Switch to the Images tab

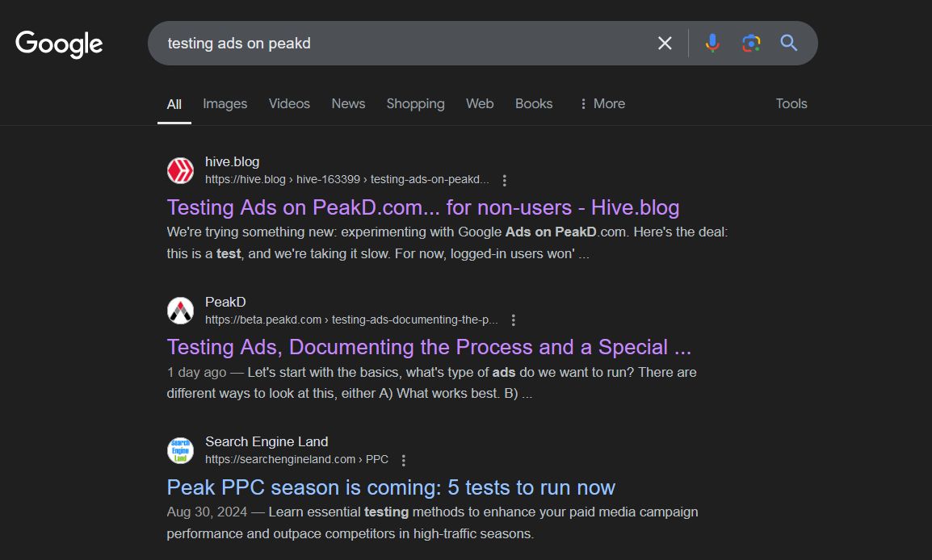(x=225, y=104)
